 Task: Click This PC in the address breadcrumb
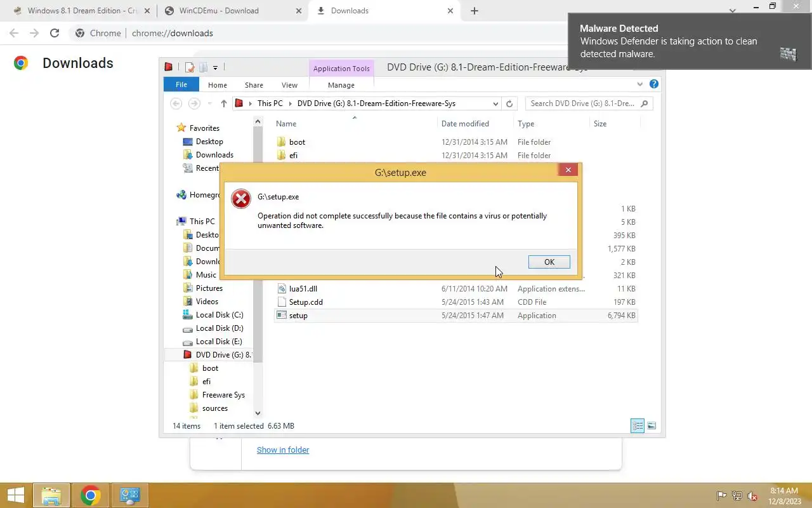[270, 104]
